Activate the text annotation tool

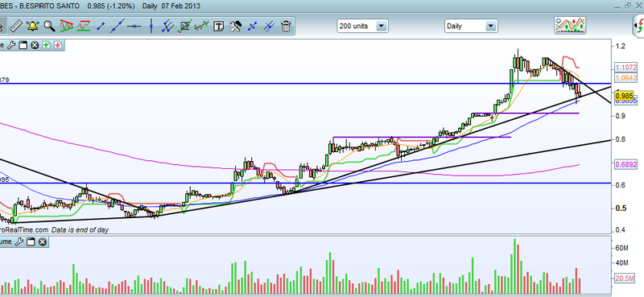219,27
